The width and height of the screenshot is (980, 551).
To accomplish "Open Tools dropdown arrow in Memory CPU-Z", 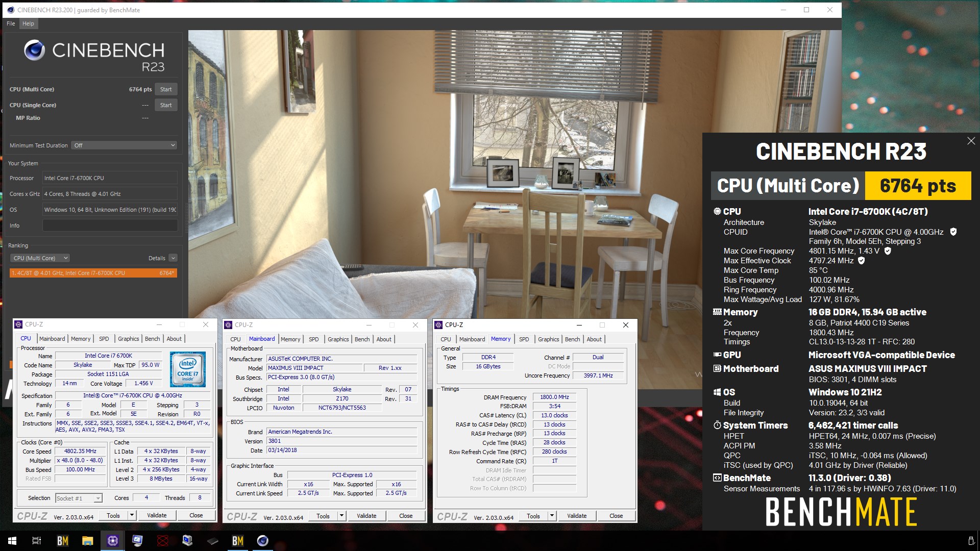I will tap(552, 516).
